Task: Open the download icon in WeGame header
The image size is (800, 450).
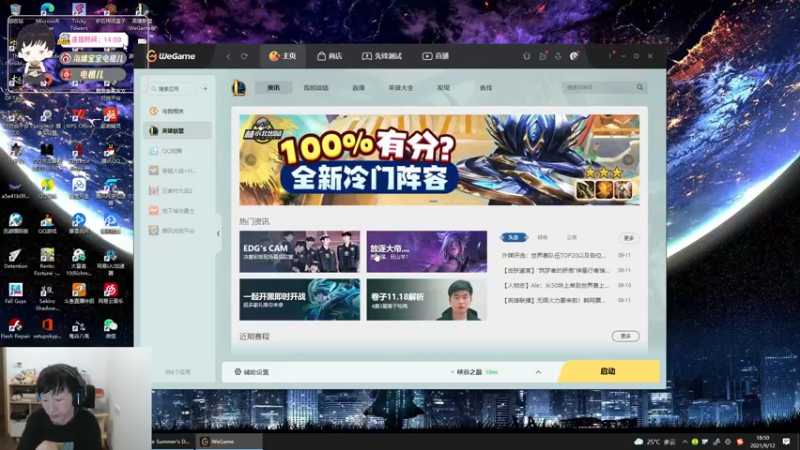Action: [x=558, y=56]
